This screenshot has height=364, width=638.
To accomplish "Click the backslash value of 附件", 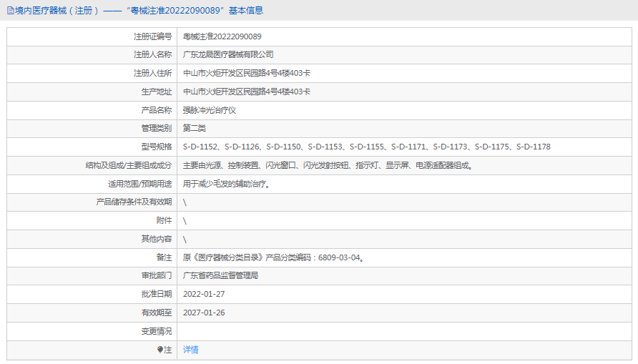I will pos(185,221).
